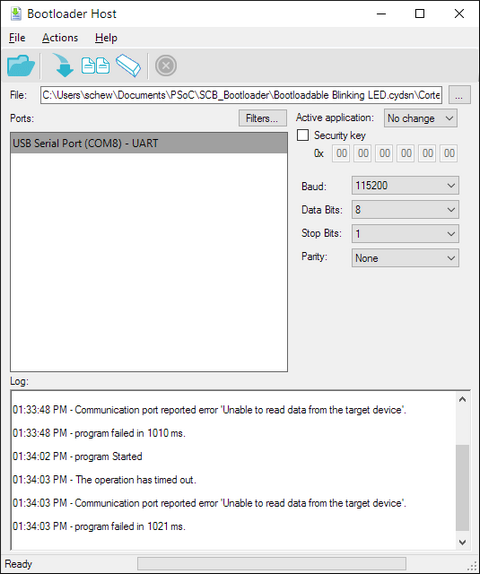Image resolution: width=480 pixels, height=574 pixels.
Task: Click the first security key byte field
Action: pos(341,153)
